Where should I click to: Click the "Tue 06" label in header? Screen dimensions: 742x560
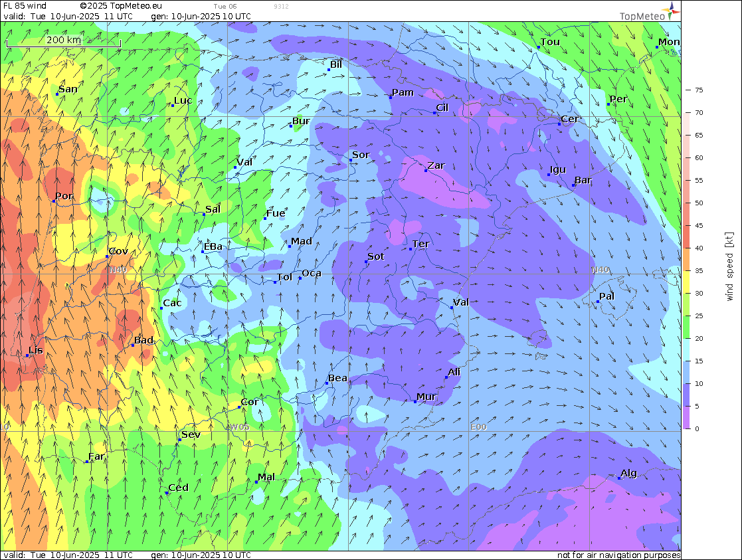point(225,6)
